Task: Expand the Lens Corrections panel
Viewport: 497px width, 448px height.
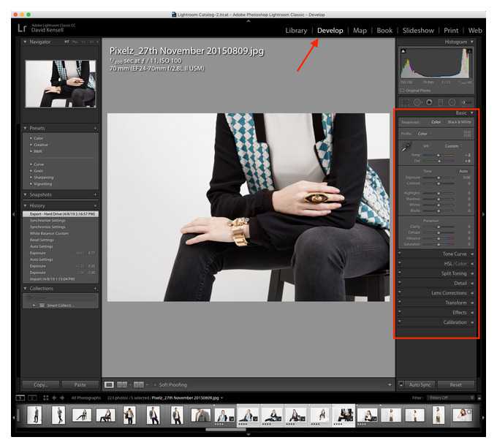Action: pos(449,293)
